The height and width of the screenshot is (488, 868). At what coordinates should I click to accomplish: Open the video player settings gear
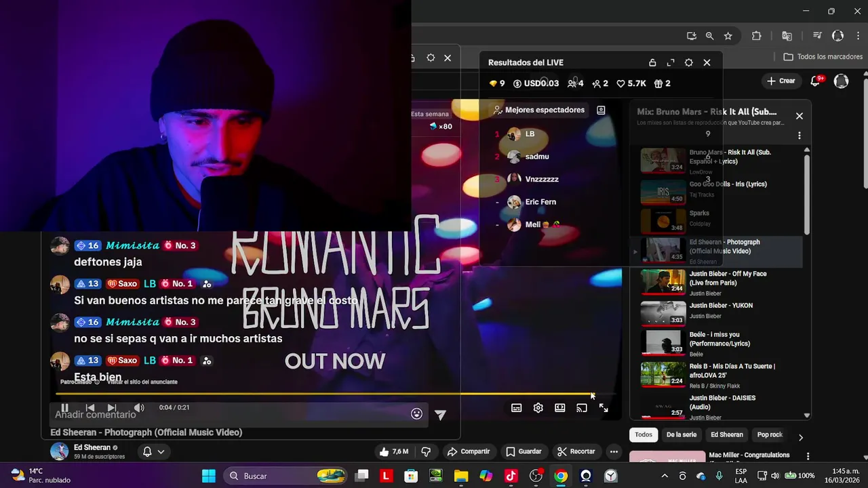coord(538,408)
